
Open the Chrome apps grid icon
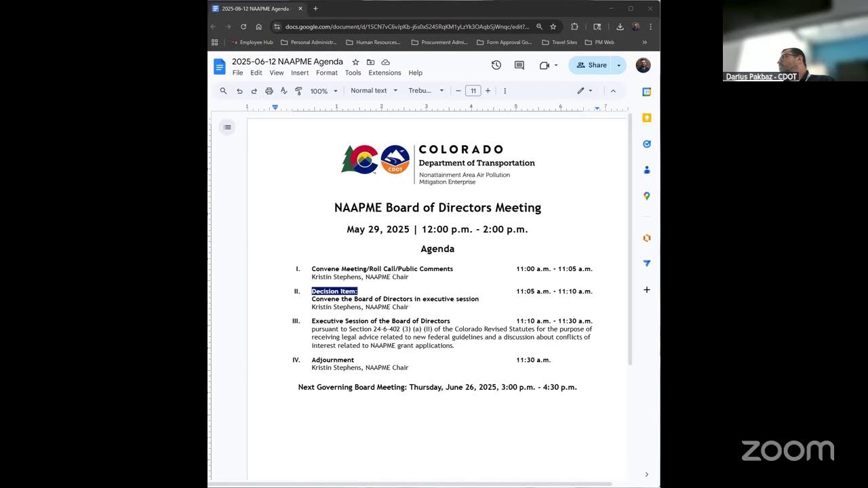(x=215, y=42)
